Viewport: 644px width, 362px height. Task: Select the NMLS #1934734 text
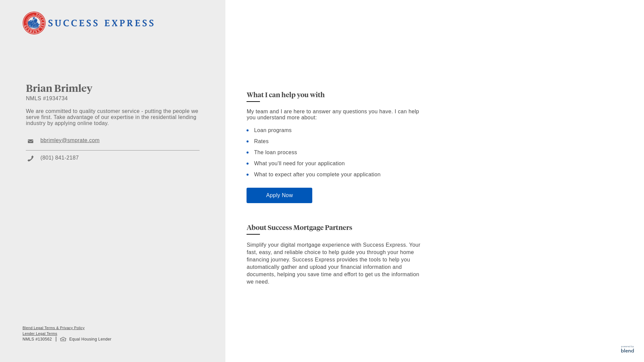[47, 99]
